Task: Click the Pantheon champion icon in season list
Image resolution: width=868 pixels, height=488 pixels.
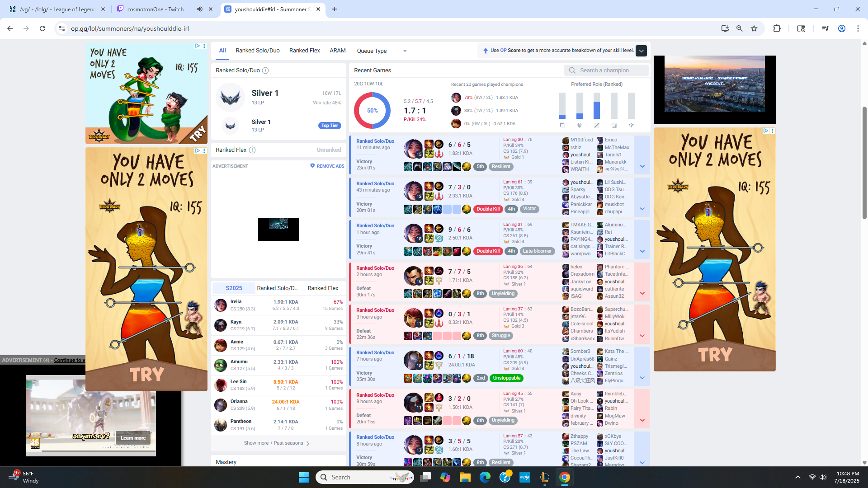Action: click(x=221, y=425)
